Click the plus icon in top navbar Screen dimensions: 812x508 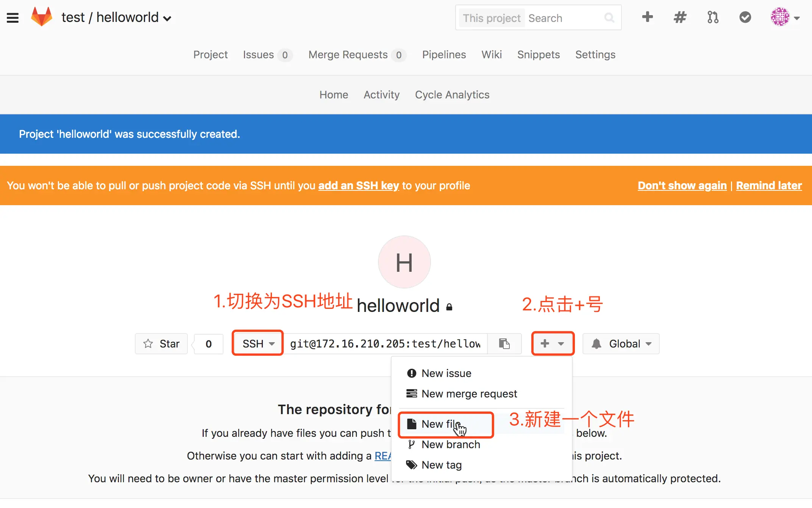647,17
